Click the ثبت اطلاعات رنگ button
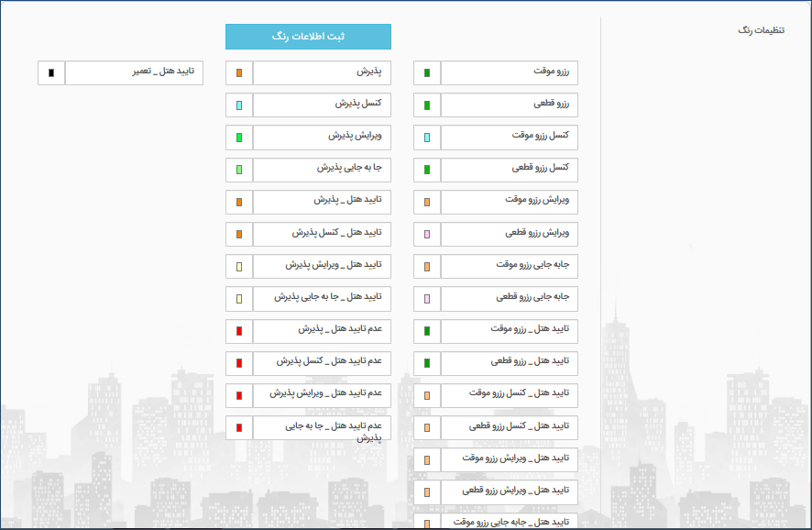The width and height of the screenshot is (812, 530). click(308, 37)
